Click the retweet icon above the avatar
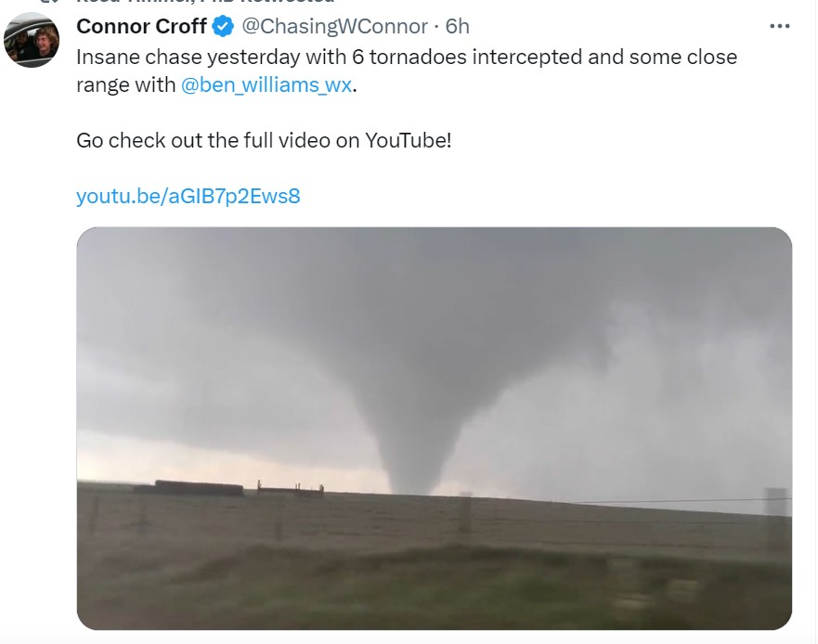This screenshot has width=818, height=644. click(51, 2)
